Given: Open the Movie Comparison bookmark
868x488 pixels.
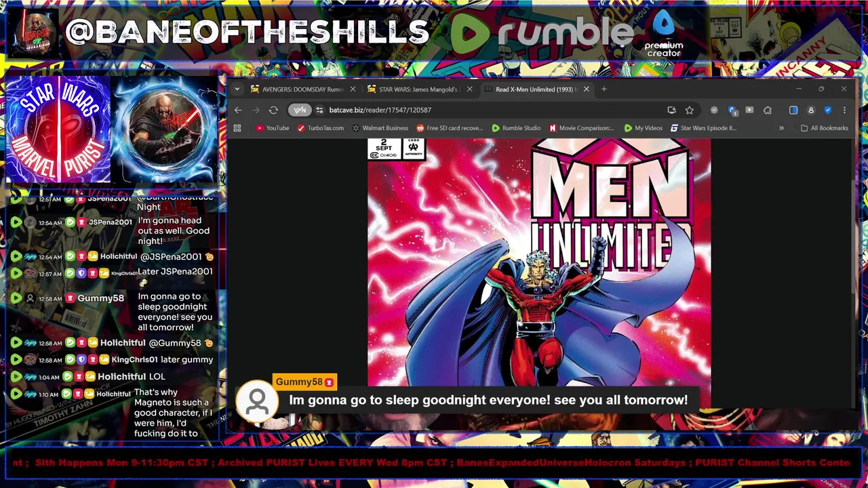Looking at the screenshot, I should 582,128.
